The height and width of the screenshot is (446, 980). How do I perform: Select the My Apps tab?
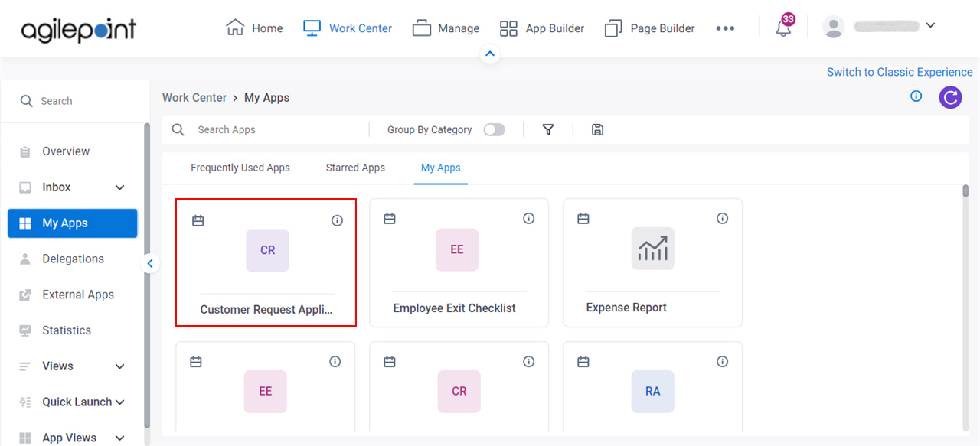441,168
